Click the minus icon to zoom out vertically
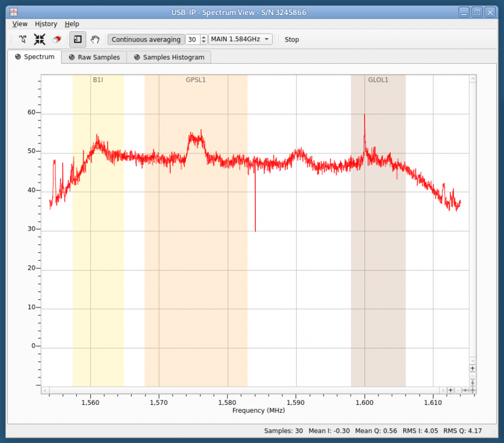 [x=472, y=376]
